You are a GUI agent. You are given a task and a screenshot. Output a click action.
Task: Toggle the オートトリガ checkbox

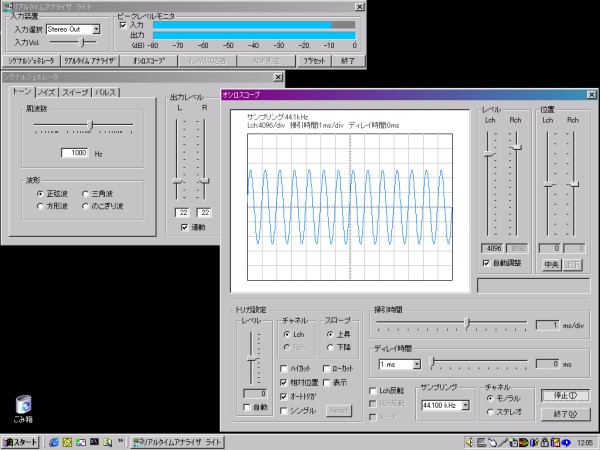click(x=284, y=396)
